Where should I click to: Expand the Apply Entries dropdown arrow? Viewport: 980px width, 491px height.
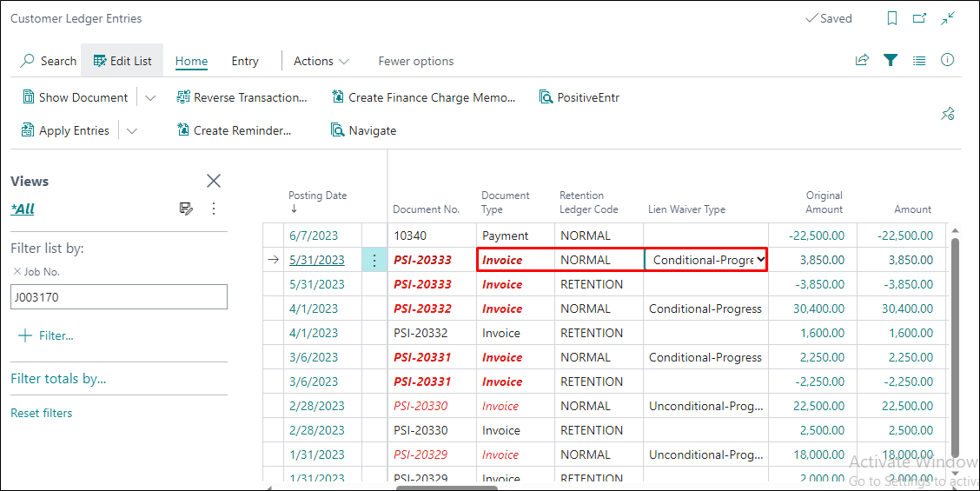[x=132, y=130]
